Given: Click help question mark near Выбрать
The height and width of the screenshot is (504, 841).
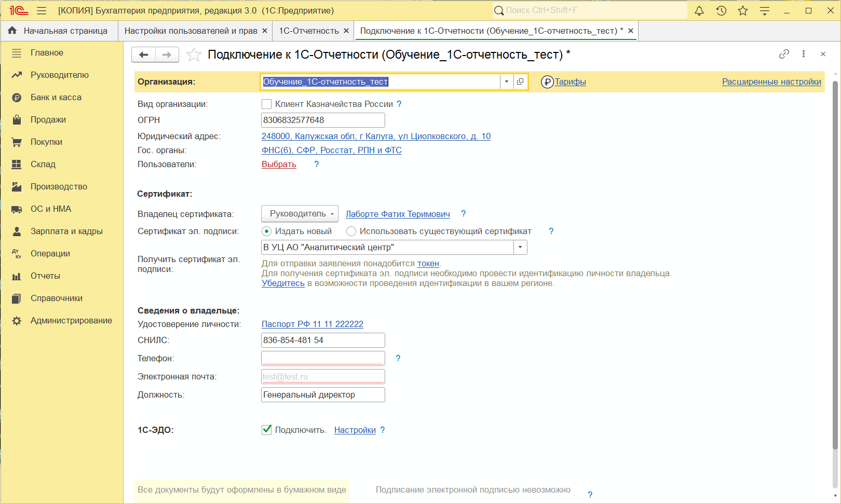Looking at the screenshot, I should point(317,164).
